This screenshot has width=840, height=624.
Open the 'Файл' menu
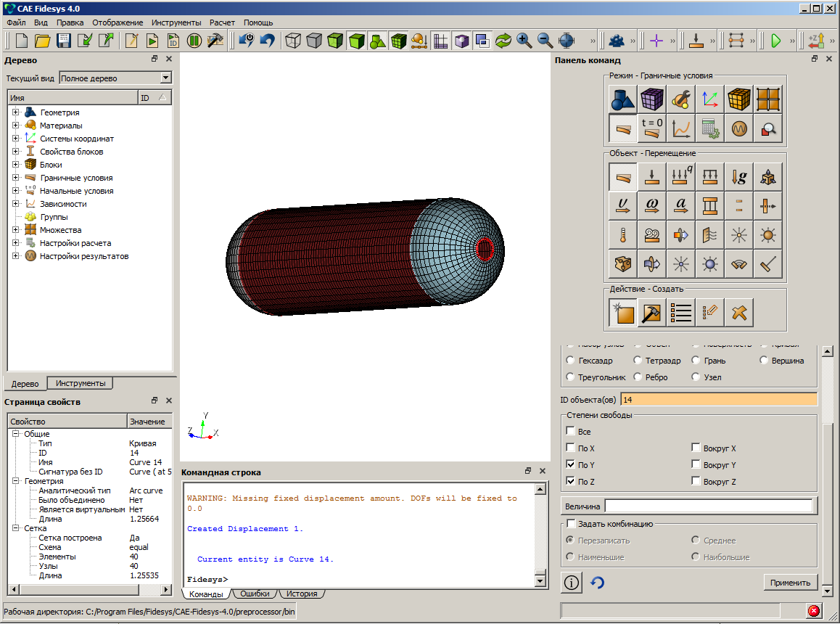pos(16,22)
